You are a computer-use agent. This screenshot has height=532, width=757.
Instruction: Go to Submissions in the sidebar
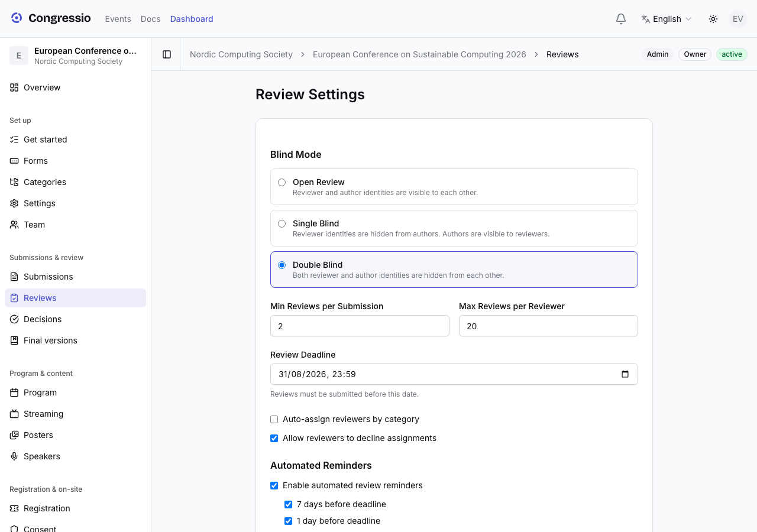[76, 277]
